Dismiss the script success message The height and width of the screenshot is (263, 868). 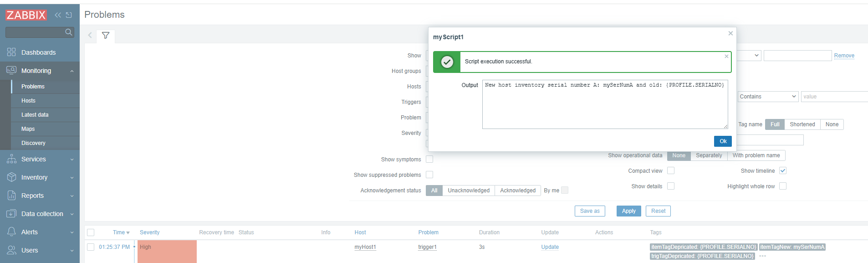(x=726, y=56)
